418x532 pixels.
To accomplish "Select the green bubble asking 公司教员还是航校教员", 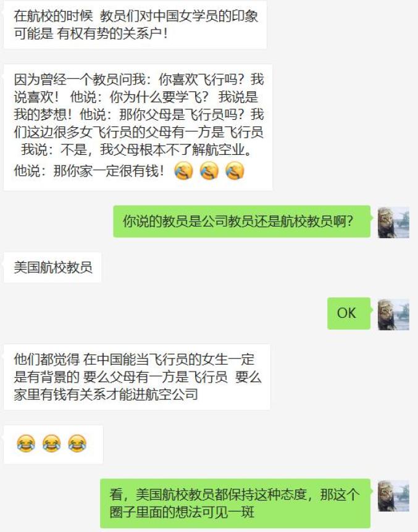I will [242, 221].
